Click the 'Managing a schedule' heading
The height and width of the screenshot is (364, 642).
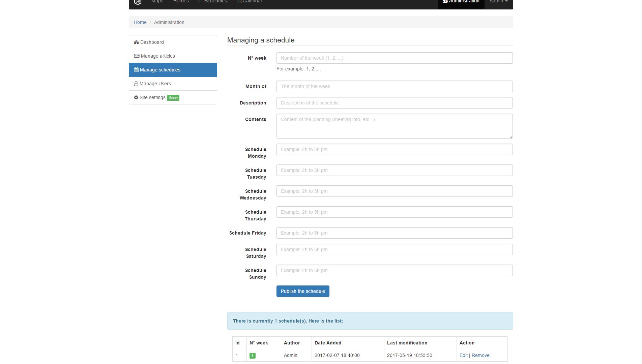261,40
